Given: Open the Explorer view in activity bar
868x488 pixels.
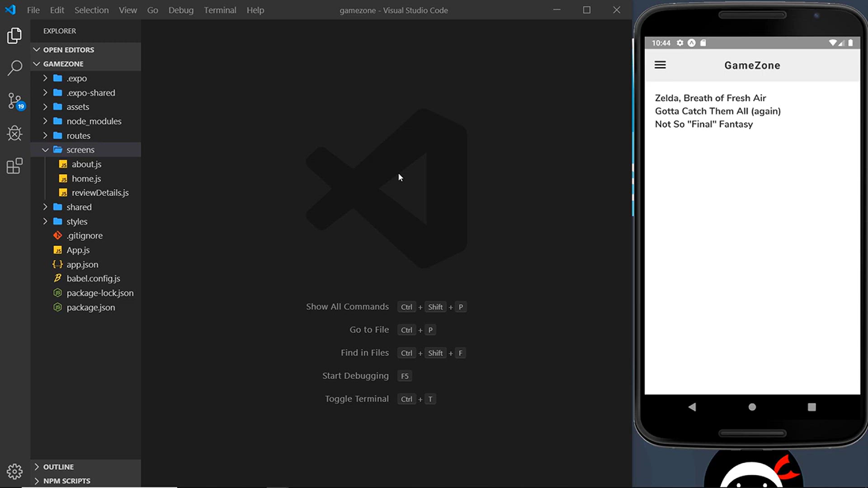Looking at the screenshot, I should 14,36.
